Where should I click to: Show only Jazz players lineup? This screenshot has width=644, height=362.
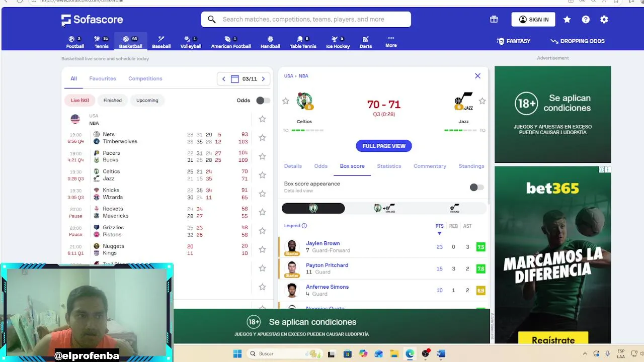click(454, 208)
